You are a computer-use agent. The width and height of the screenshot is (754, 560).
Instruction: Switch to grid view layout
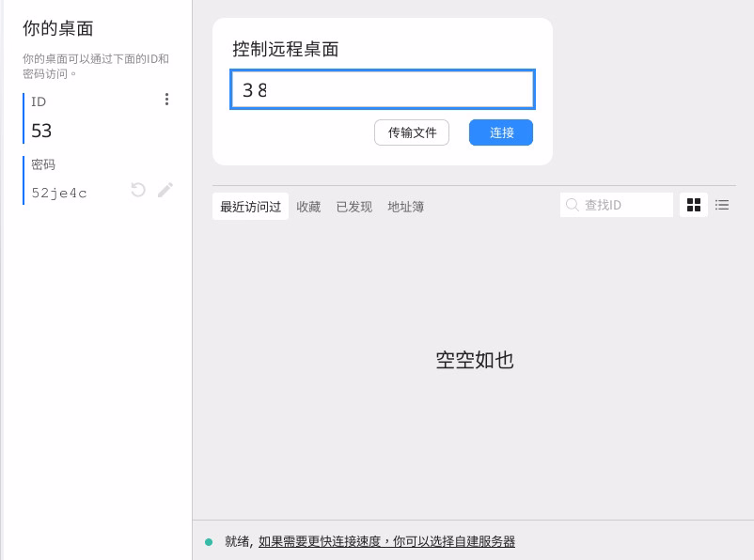pos(694,205)
